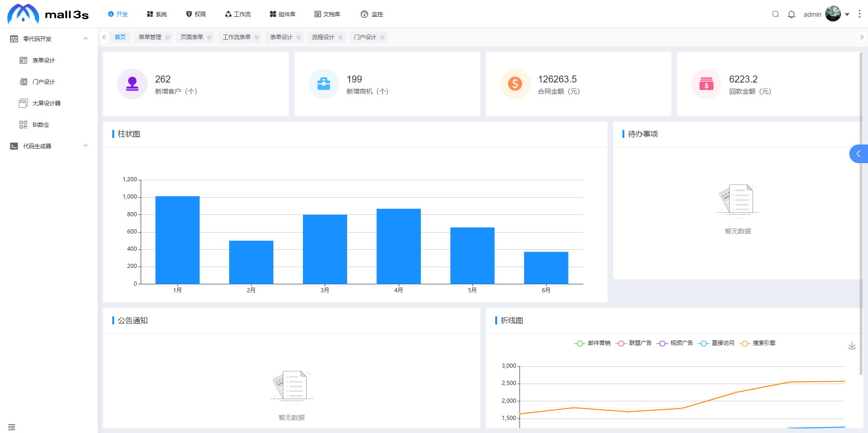This screenshot has height=433, width=868.
Task: Select the 首页 tab
Action: [120, 37]
